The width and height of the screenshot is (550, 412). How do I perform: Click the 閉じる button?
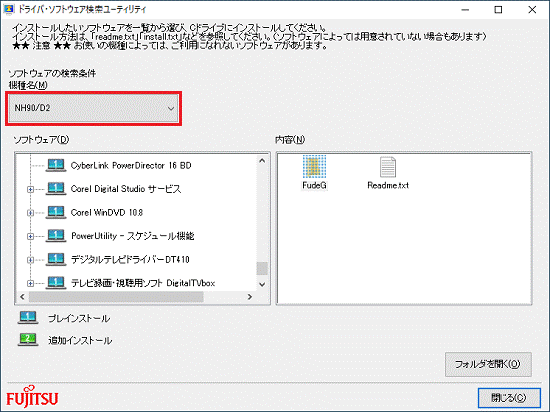pos(509,398)
